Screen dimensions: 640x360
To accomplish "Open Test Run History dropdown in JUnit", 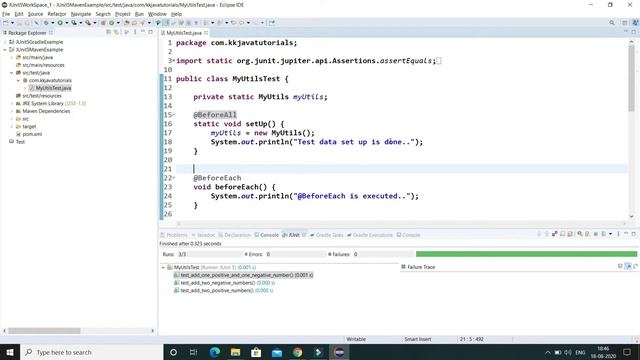I will click(610, 234).
